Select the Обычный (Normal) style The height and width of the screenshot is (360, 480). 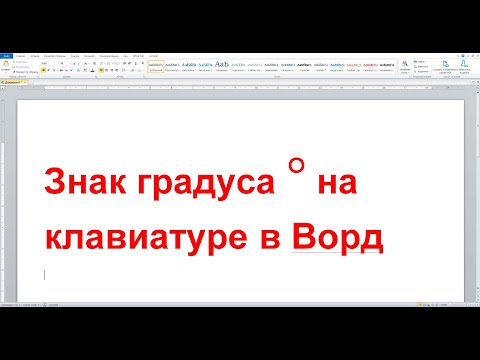(156, 66)
